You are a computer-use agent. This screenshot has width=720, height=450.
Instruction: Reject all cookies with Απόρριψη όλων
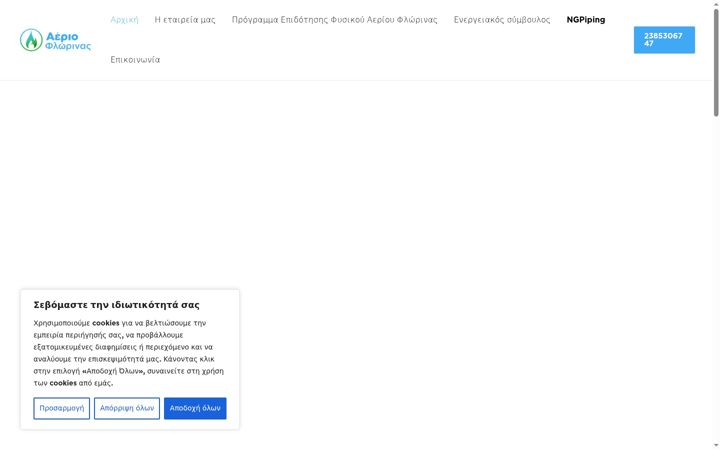pyautogui.click(x=127, y=408)
